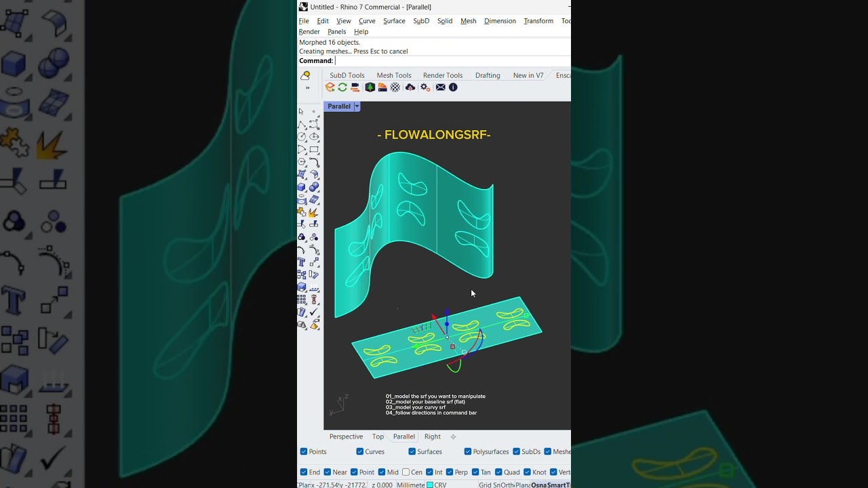
Task: Expand the toolbar overflow double chevron
Action: [x=307, y=87]
